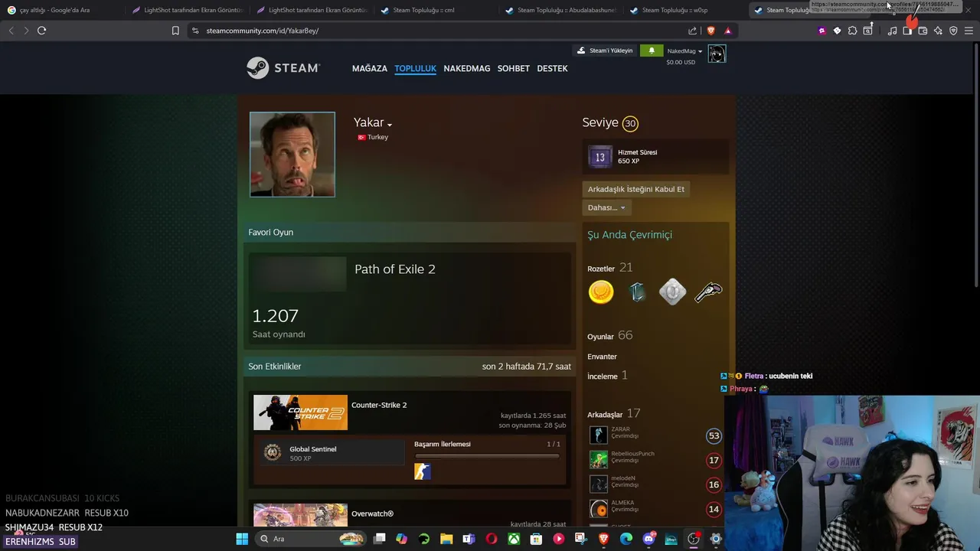The image size is (980, 551).
Task: Reload the page with the refresh icon
Action: [41, 31]
